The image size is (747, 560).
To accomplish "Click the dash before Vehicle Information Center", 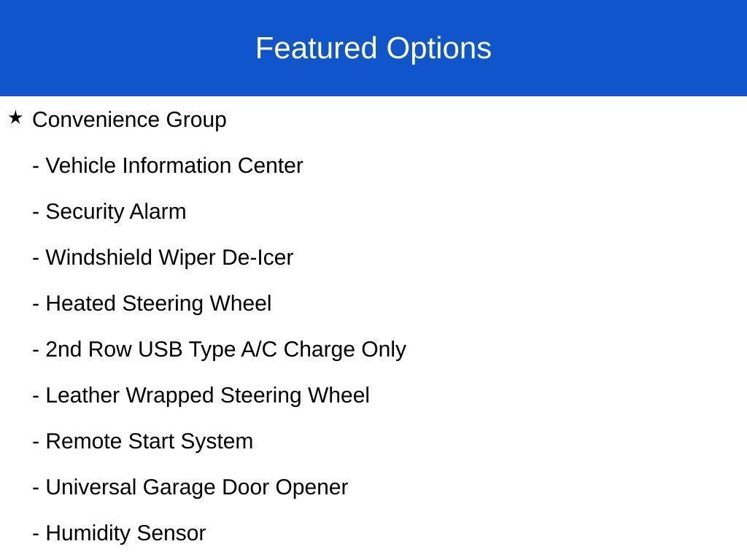I will pyautogui.click(x=36, y=167).
